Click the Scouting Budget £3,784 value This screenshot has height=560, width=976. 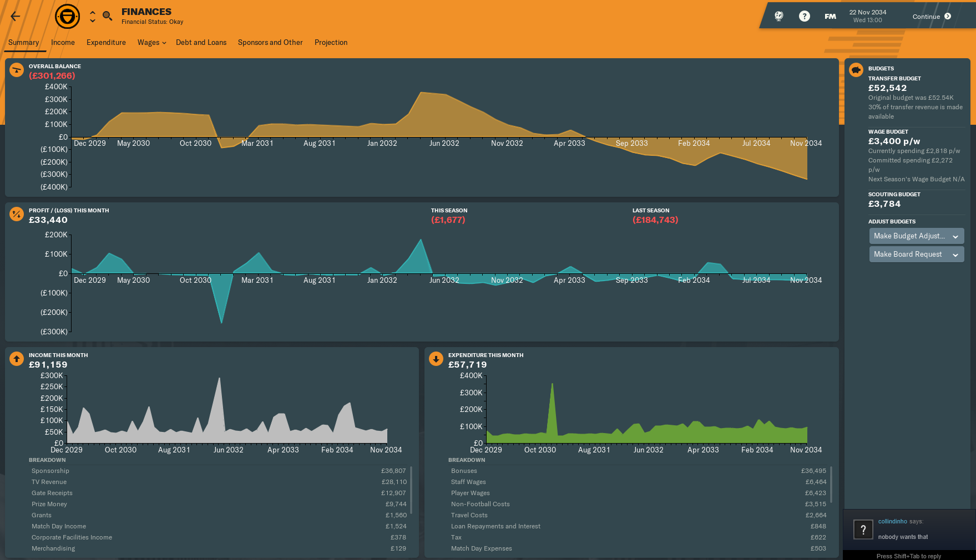click(x=884, y=204)
